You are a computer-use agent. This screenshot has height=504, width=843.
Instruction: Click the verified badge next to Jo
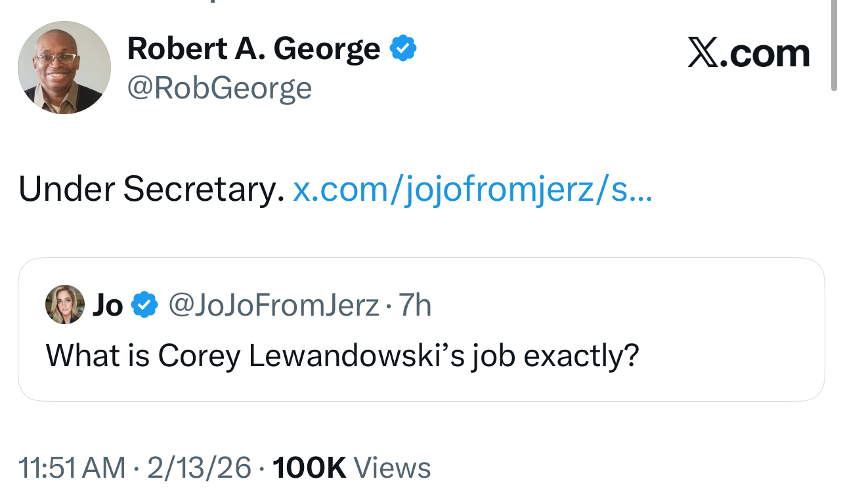tap(145, 305)
